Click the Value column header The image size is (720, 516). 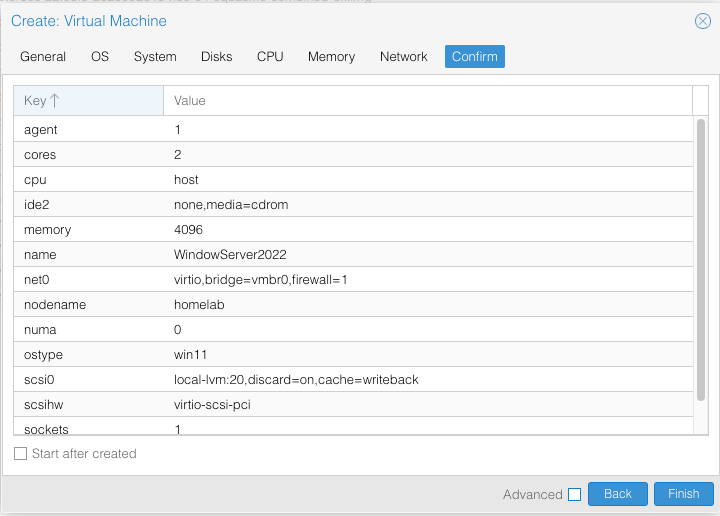[428, 101]
